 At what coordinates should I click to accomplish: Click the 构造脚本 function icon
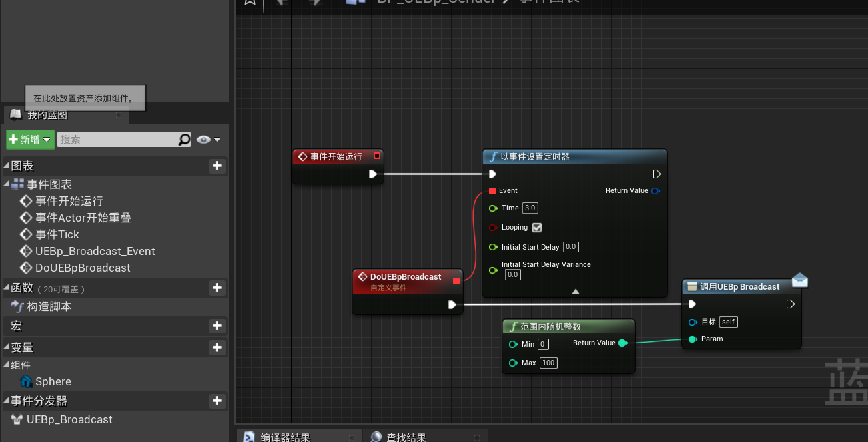pos(18,306)
